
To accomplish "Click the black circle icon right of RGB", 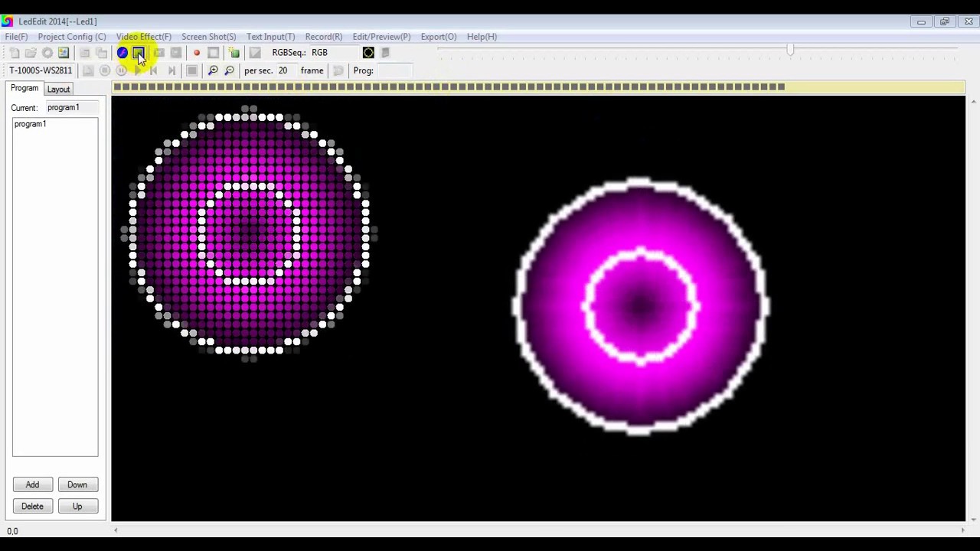I will pos(368,53).
